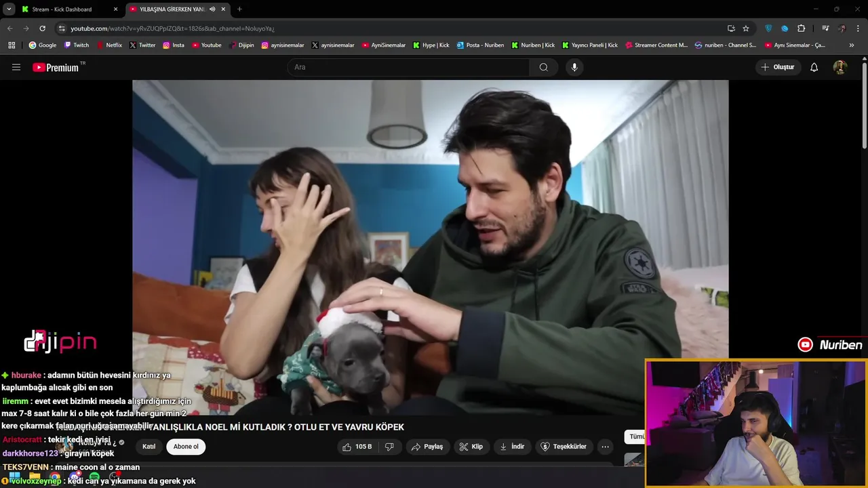
Task: Open the Aynı Sinemalar - Ça... bookmark
Action: click(795, 45)
